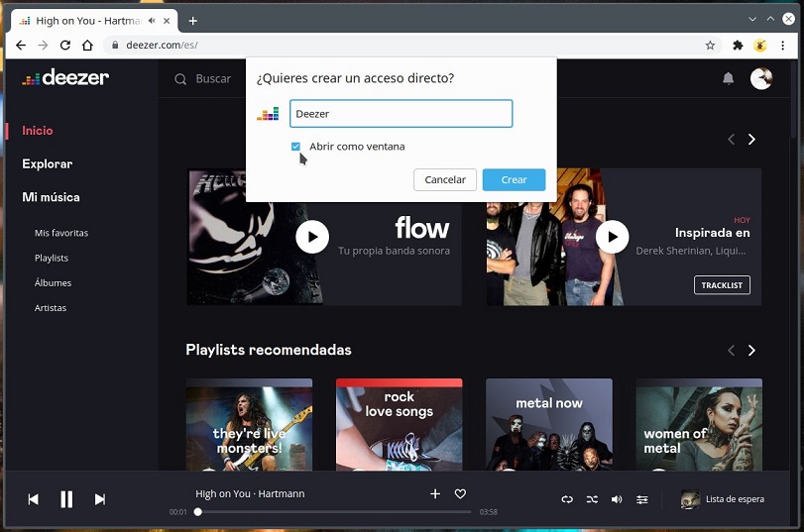The image size is (804, 532).
Task: Uncheck Abrir como ventana checkbox
Action: coord(295,147)
